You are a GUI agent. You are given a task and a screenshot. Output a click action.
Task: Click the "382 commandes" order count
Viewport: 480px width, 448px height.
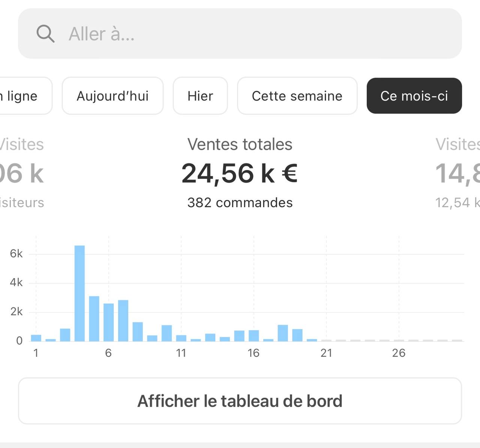click(240, 203)
